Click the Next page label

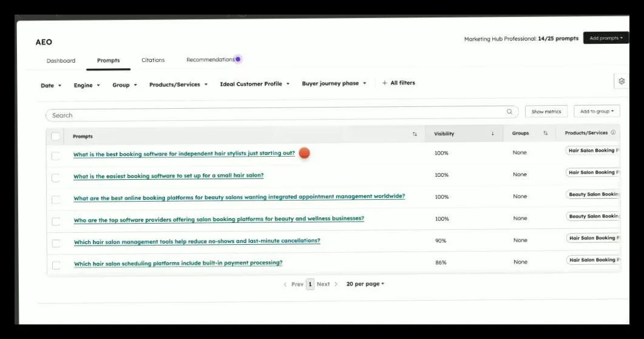(x=324, y=284)
